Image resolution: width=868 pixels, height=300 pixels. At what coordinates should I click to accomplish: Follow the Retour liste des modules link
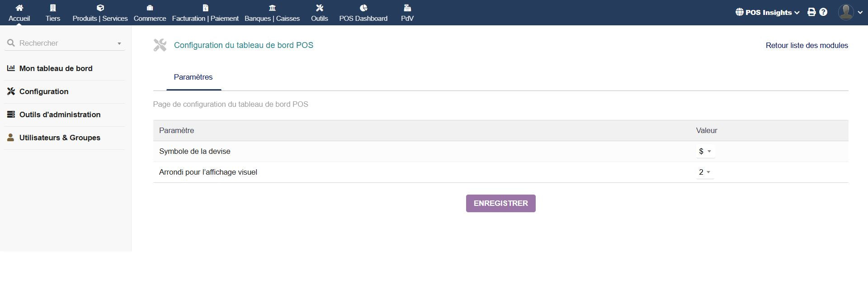pyautogui.click(x=807, y=46)
